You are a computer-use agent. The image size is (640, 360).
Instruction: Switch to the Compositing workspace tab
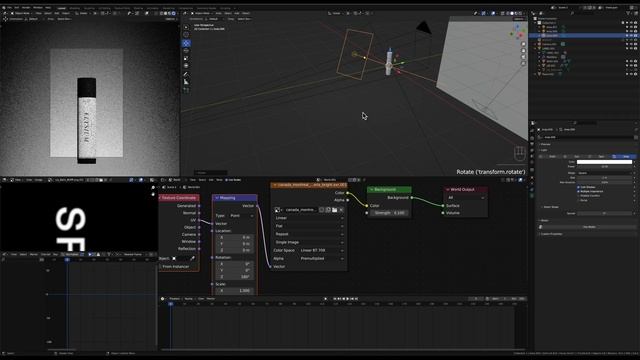tap(186, 8)
